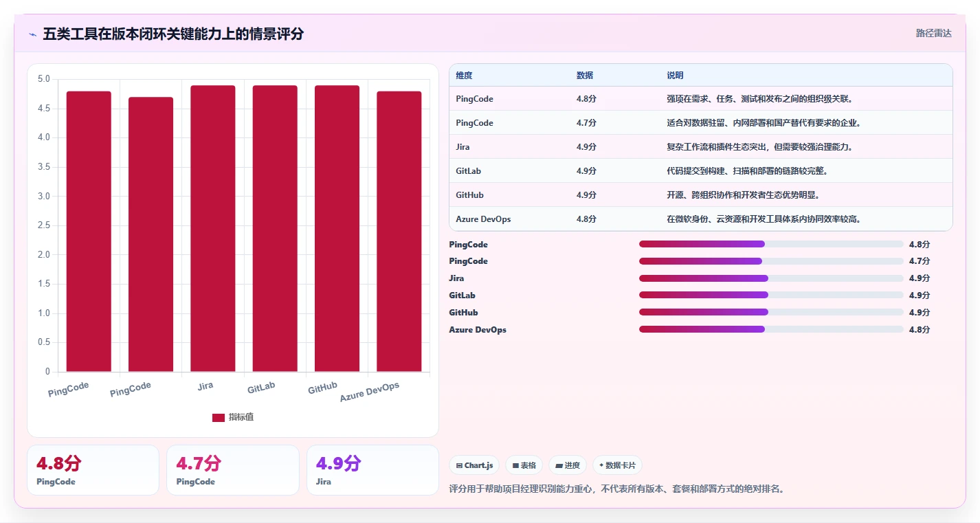The height and width of the screenshot is (523, 980).
Task: Open the PingCode 4.7分 data card
Action: 233,470
